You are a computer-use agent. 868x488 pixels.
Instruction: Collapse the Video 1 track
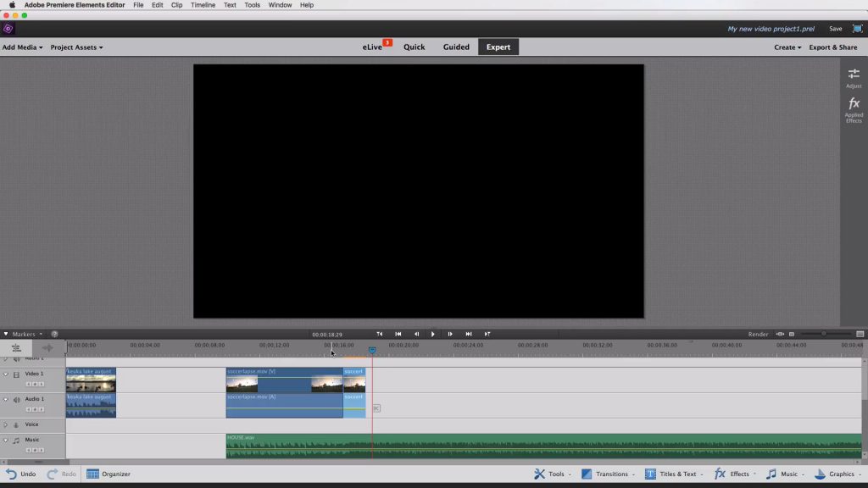[6, 374]
